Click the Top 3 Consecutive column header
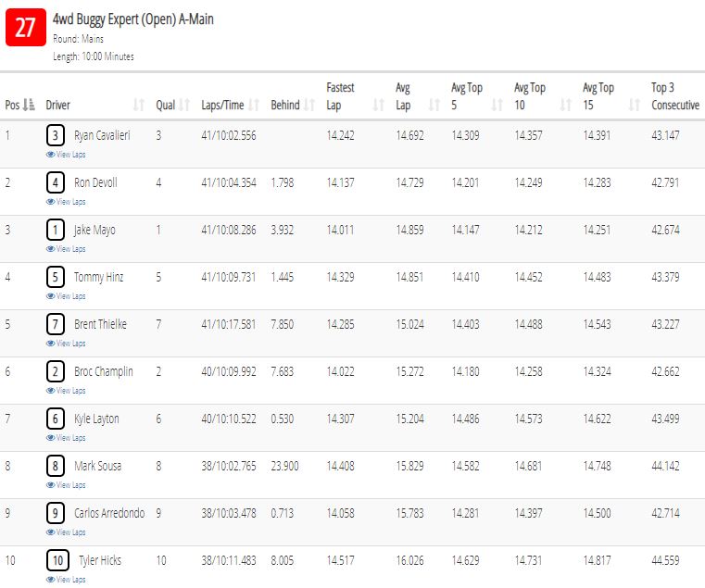The image size is (705, 588). click(674, 96)
